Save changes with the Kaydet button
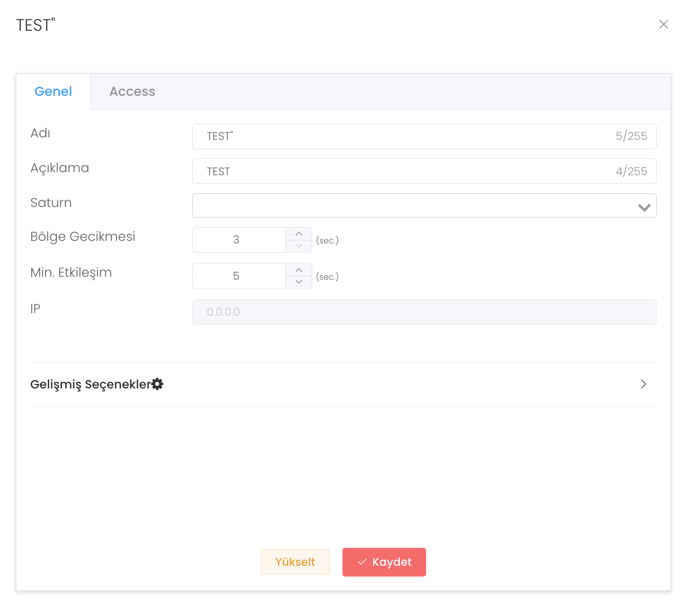Screen dimensions: 688x616 384,562
